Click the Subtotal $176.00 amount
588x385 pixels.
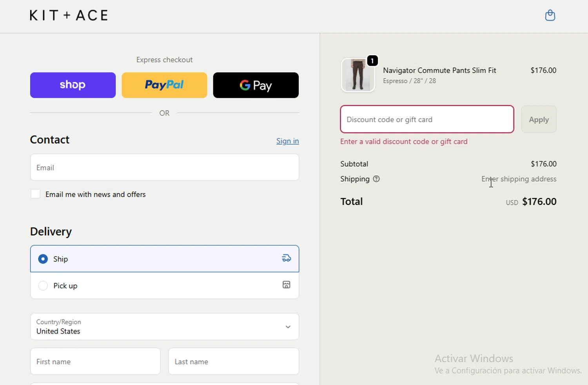click(544, 164)
